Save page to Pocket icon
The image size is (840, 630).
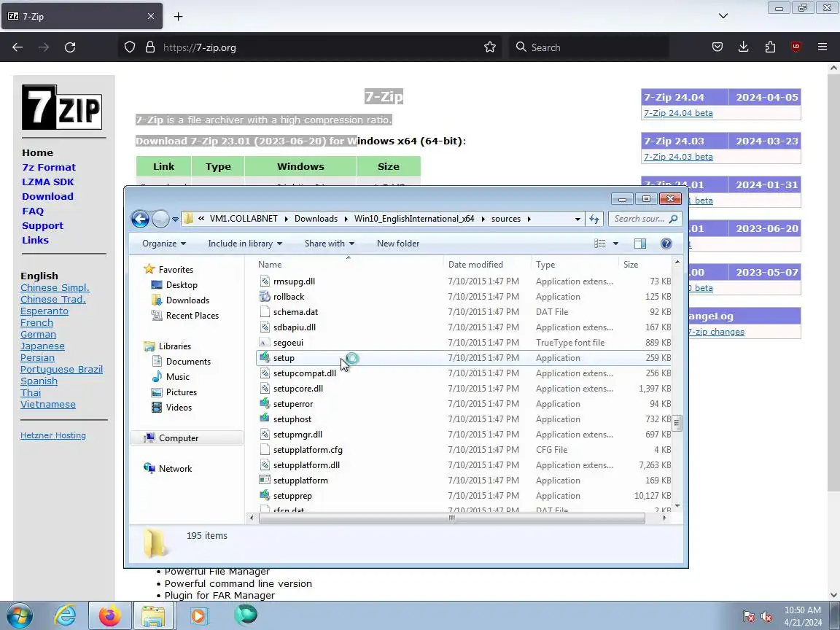pos(717,47)
